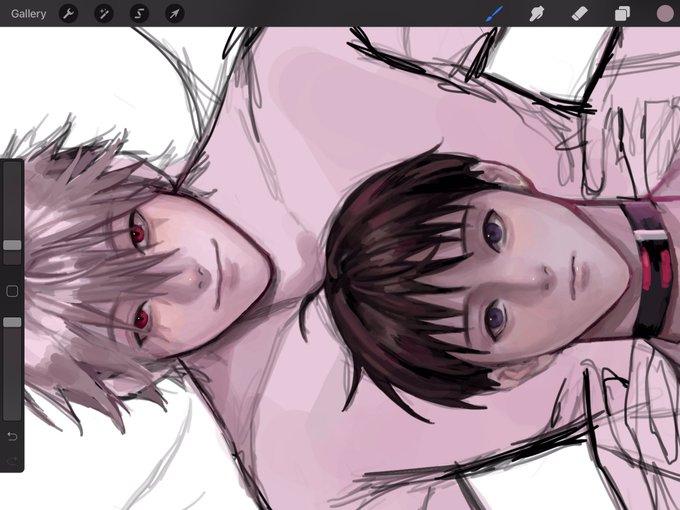Open the Gallery view
680x510 pixels.
click(x=29, y=14)
